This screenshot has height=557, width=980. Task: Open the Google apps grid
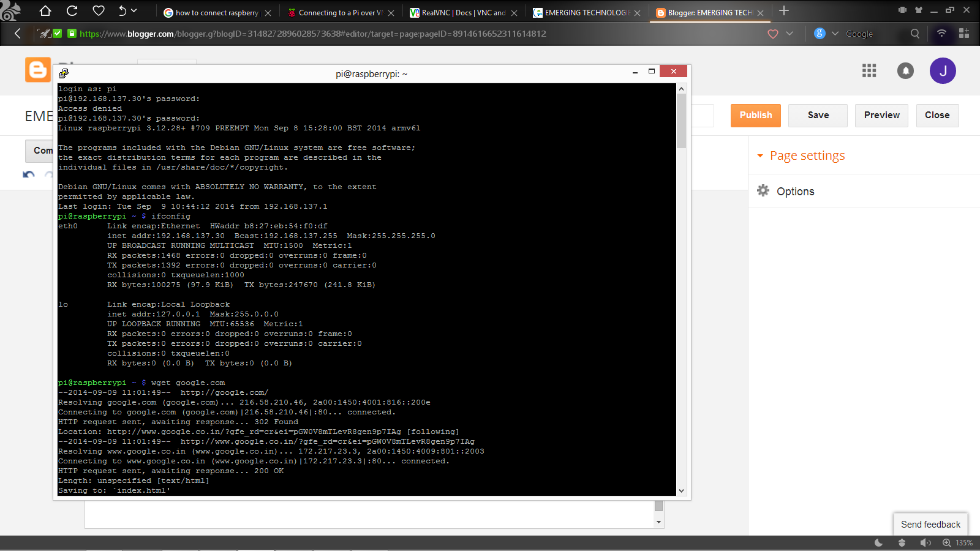869,71
